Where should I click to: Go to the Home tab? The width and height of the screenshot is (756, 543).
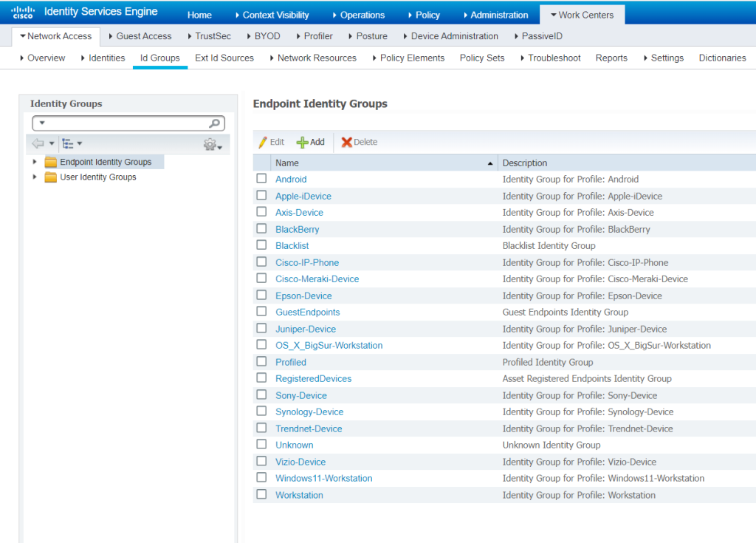[199, 15]
